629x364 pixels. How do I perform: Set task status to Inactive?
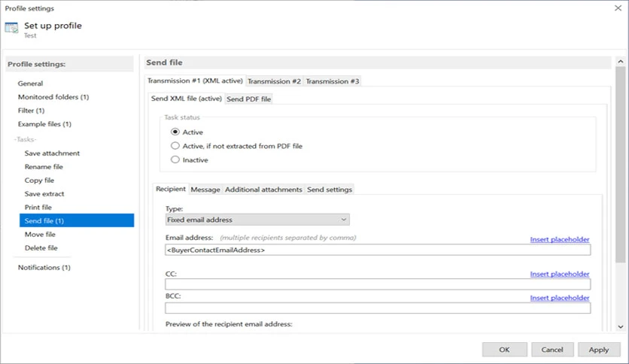(175, 159)
